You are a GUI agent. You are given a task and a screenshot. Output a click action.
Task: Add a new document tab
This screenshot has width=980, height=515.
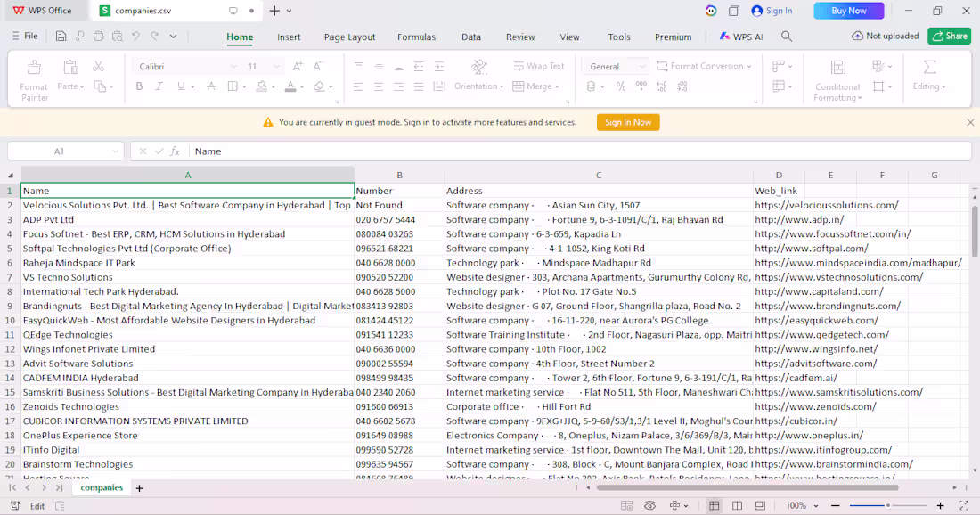point(274,11)
